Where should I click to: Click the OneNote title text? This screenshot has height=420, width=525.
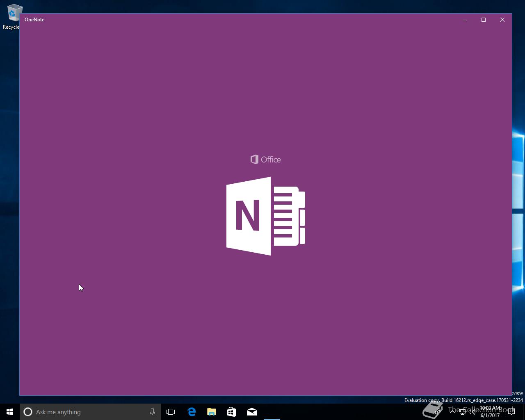click(34, 20)
